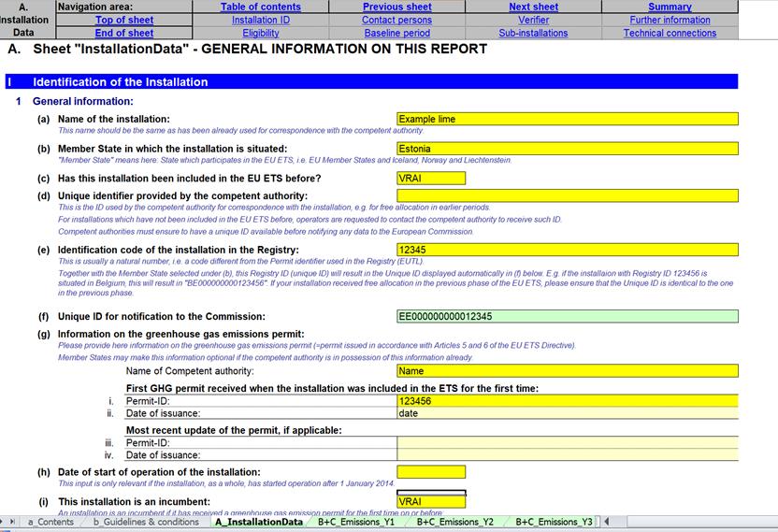The image size is (778, 532).
Task: Jump to Top of sheet
Action: coord(124,20)
